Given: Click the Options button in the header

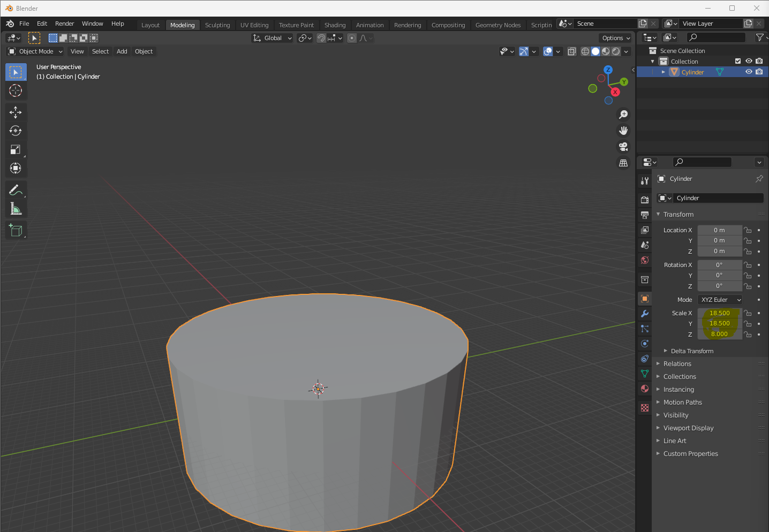Looking at the screenshot, I should (x=615, y=38).
